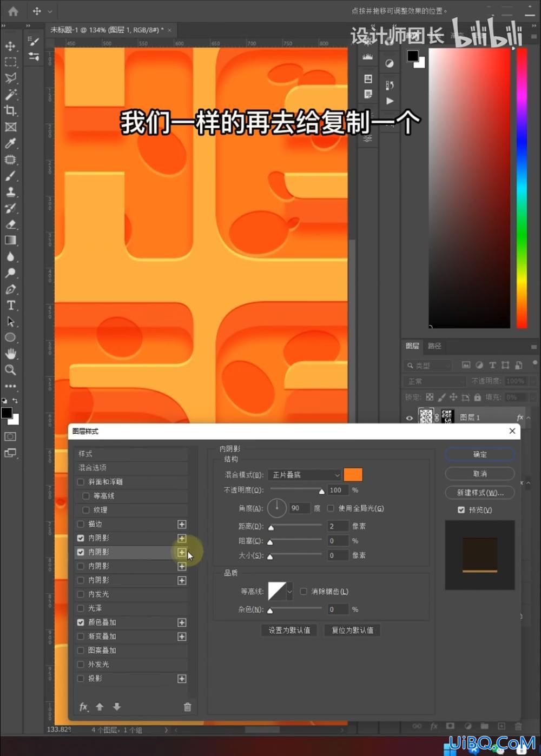Screen dimensions: 541x756
Task: Click the 新建样式(W)... button
Action: (480, 493)
